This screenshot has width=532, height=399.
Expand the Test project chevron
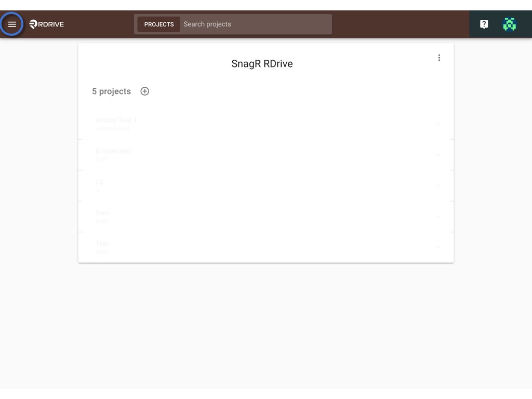click(x=438, y=248)
